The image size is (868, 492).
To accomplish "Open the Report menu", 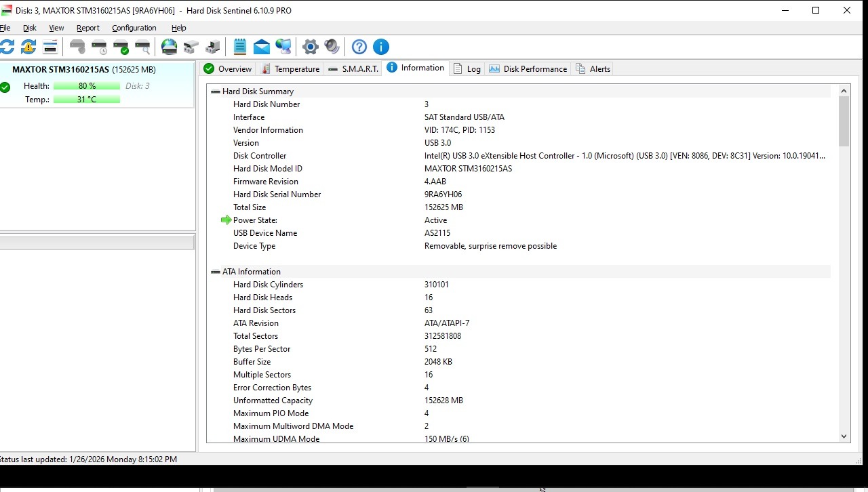I will click(x=87, y=28).
